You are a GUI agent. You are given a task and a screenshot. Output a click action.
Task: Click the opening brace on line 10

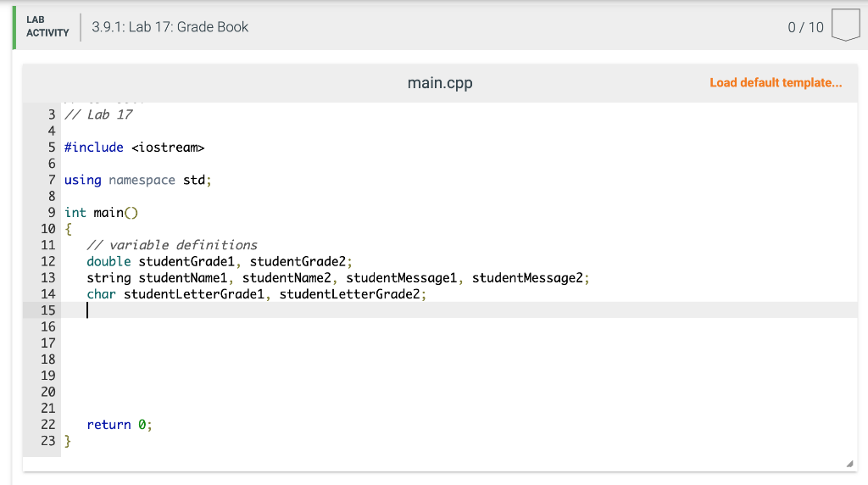pyautogui.click(x=68, y=229)
